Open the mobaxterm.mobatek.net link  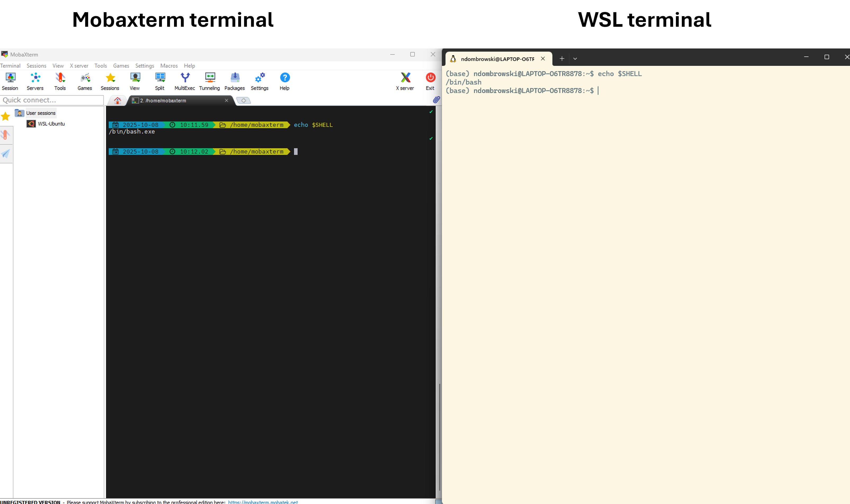tap(263, 502)
